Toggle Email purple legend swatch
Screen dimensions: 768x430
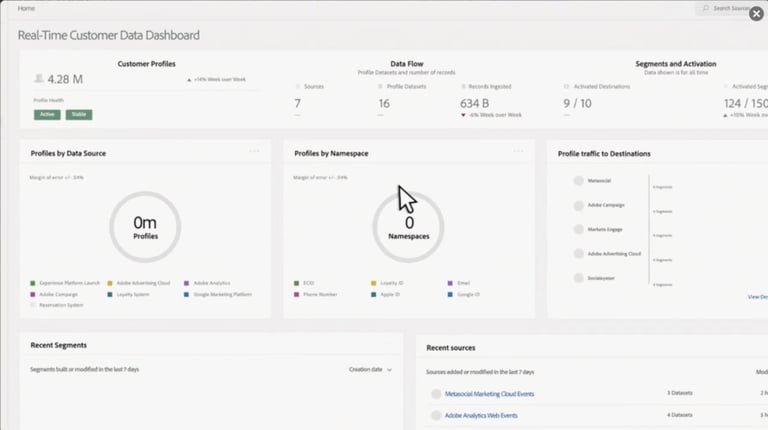(450, 283)
